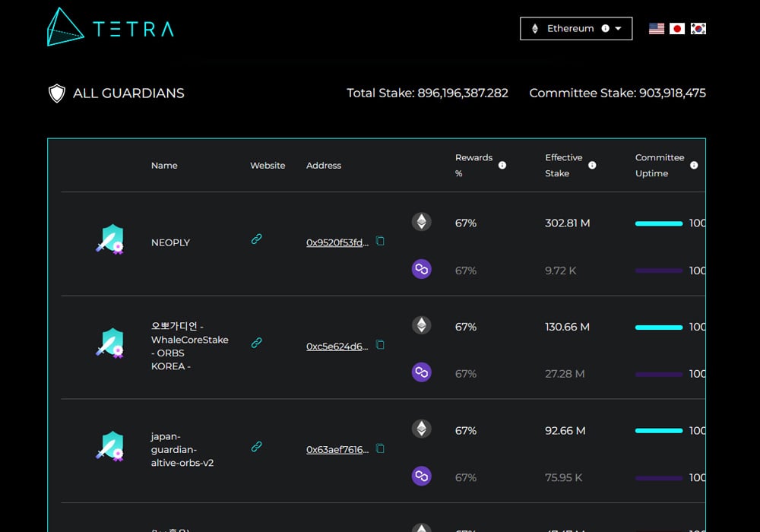Click the japan-guardian badge icon
Viewport: 760px width, 532px height.
tap(110, 446)
